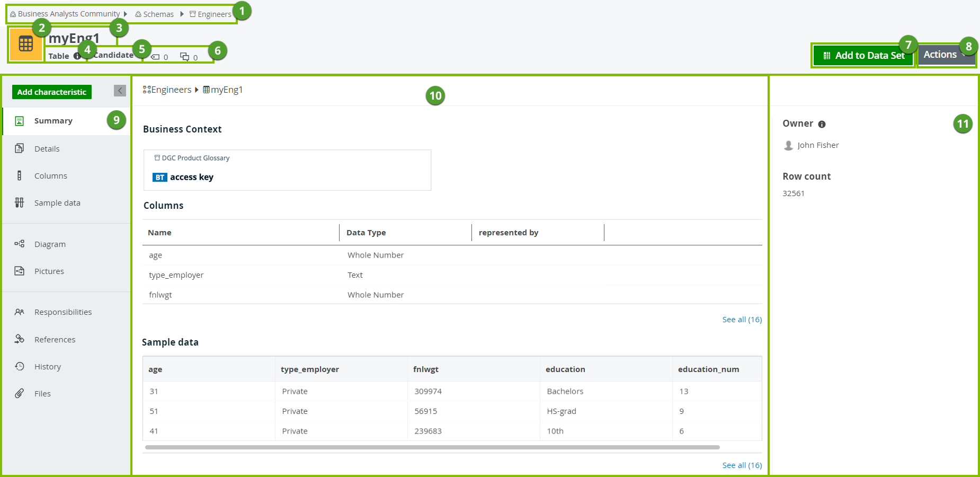
Task: Click See all (16) under Columns
Action: click(x=742, y=320)
